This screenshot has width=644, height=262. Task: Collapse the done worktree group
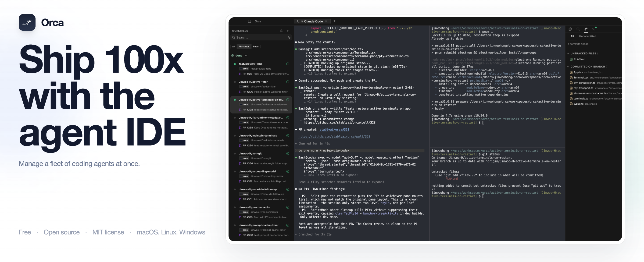pos(239,55)
